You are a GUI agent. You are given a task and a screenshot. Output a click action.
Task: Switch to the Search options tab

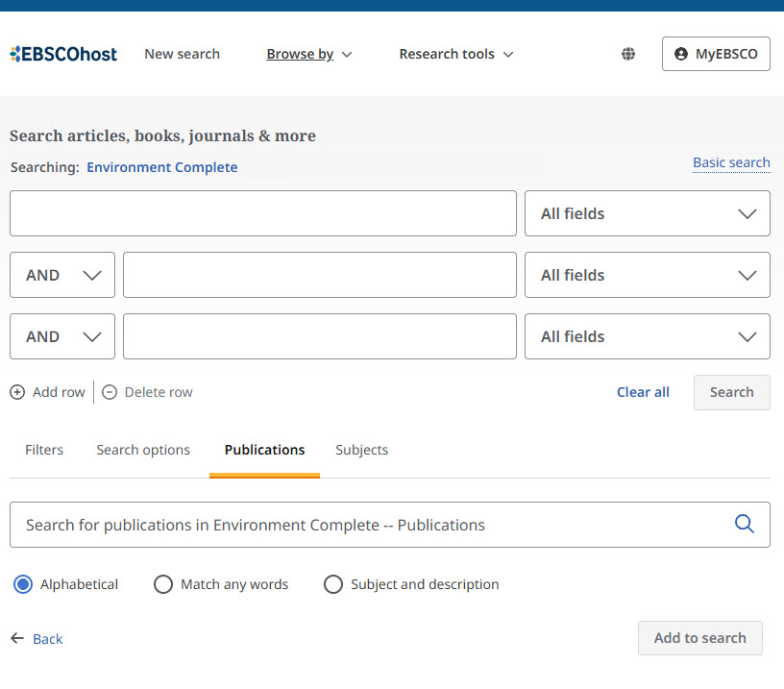[x=143, y=450]
